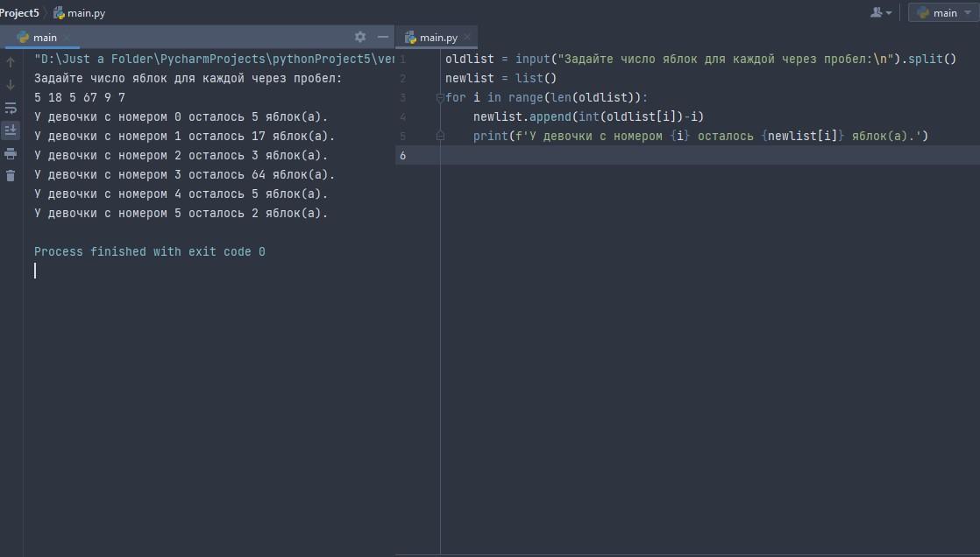Clear console with the trash icon
980x557 pixels.
pyautogui.click(x=11, y=175)
